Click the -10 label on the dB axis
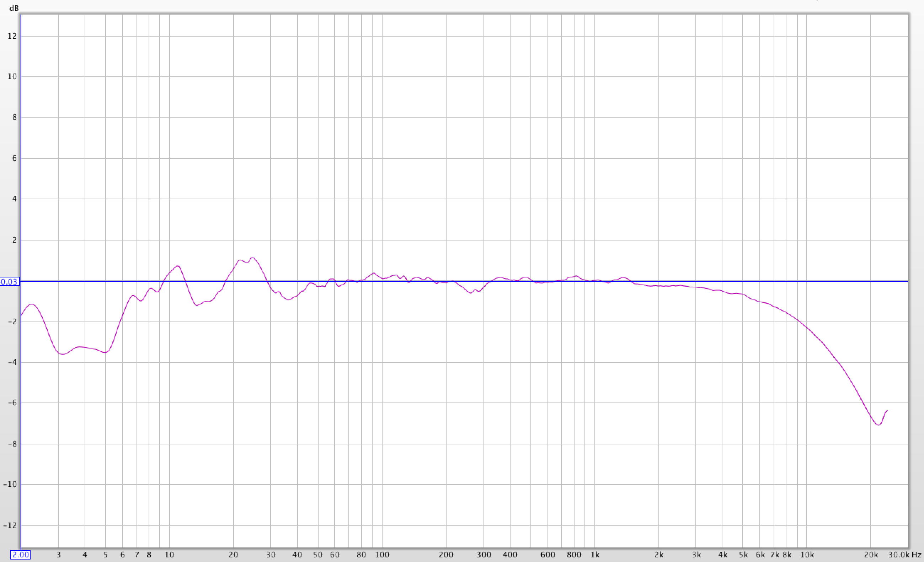 point(10,484)
